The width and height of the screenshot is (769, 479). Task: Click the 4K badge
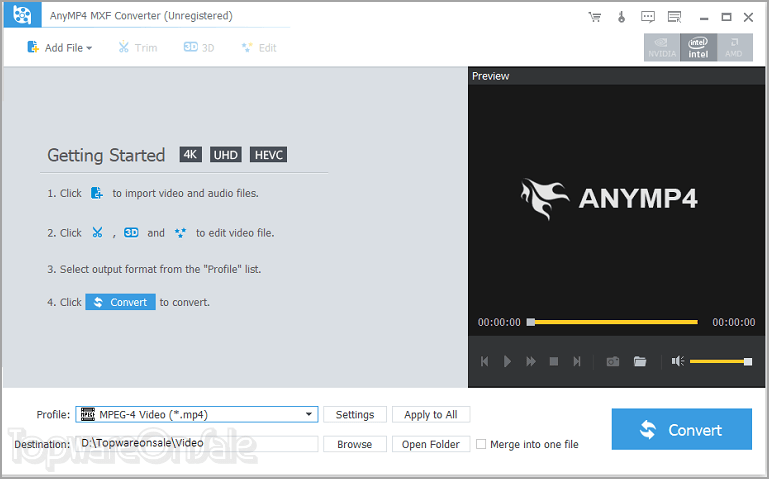click(190, 155)
